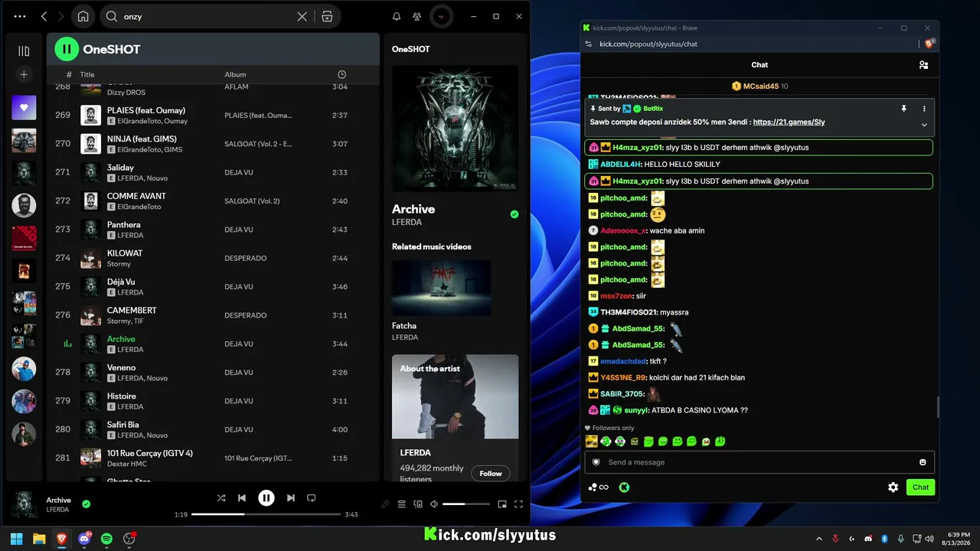This screenshot has height=551, width=980.
Task: Sort the track list by the Album column
Action: tap(235, 74)
